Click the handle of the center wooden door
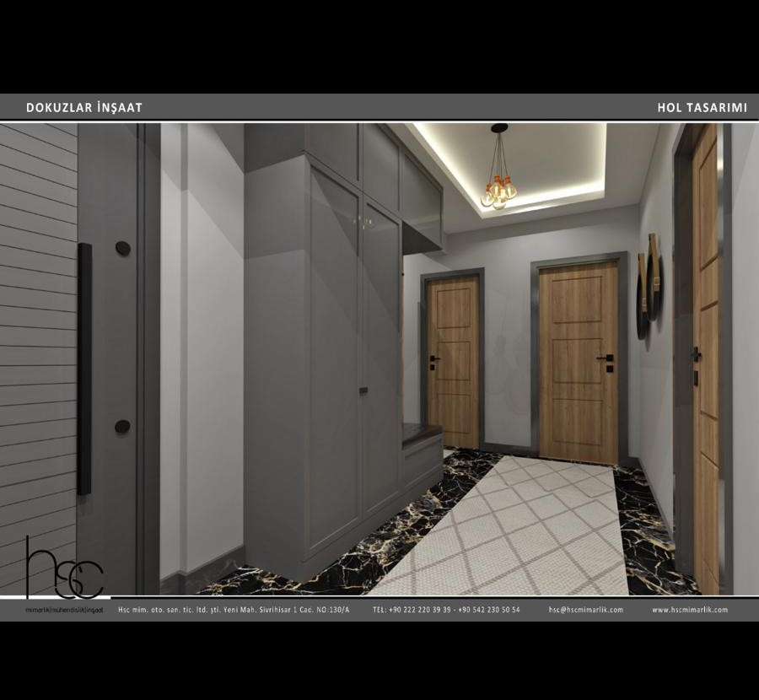This screenshot has width=759, height=700. [605, 359]
